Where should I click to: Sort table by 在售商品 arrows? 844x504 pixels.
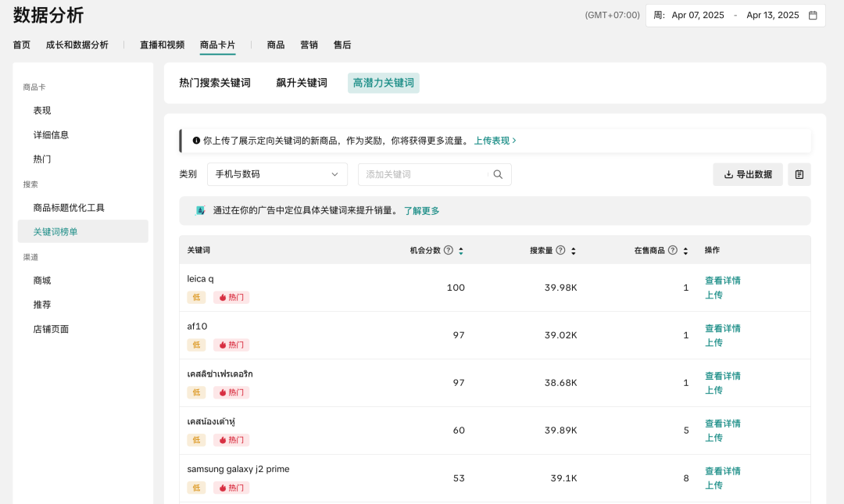tap(685, 251)
